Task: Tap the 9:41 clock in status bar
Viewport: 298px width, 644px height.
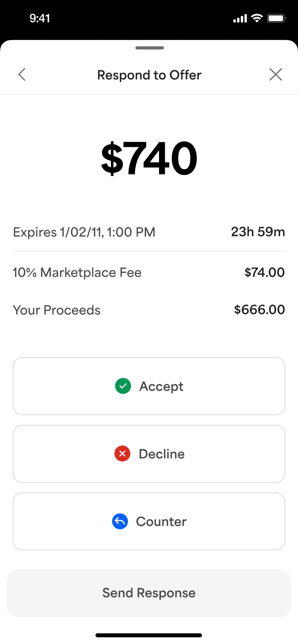Action: pyautogui.click(x=40, y=18)
